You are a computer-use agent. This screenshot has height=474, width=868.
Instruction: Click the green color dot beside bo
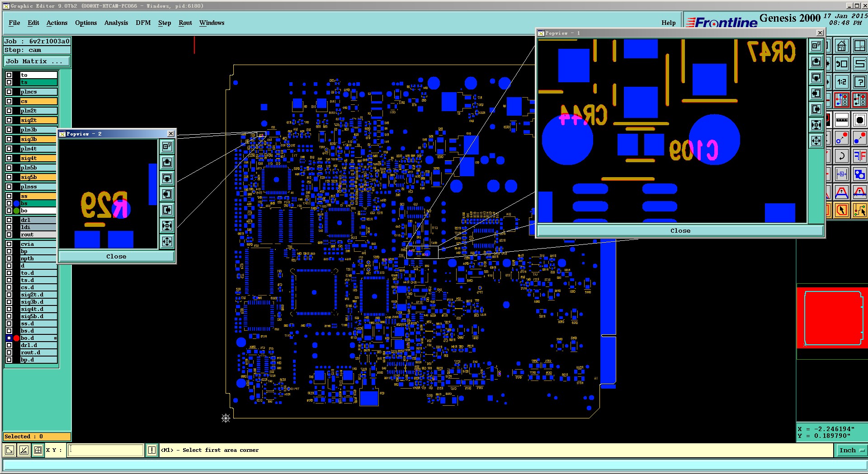coord(17,211)
